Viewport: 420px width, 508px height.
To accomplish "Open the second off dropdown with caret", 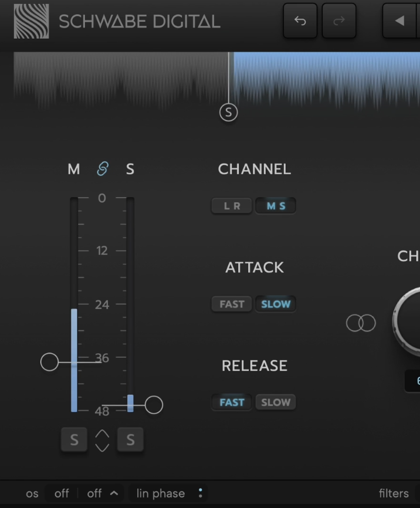I will (x=101, y=493).
